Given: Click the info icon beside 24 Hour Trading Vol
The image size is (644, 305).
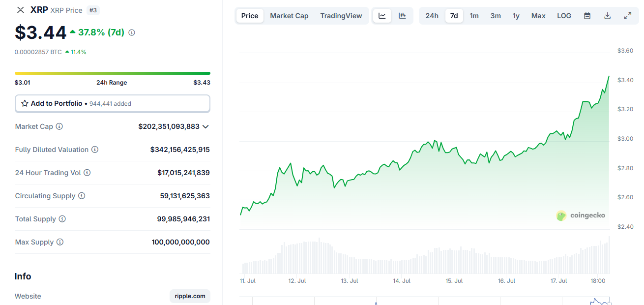Looking at the screenshot, I should point(87,173).
